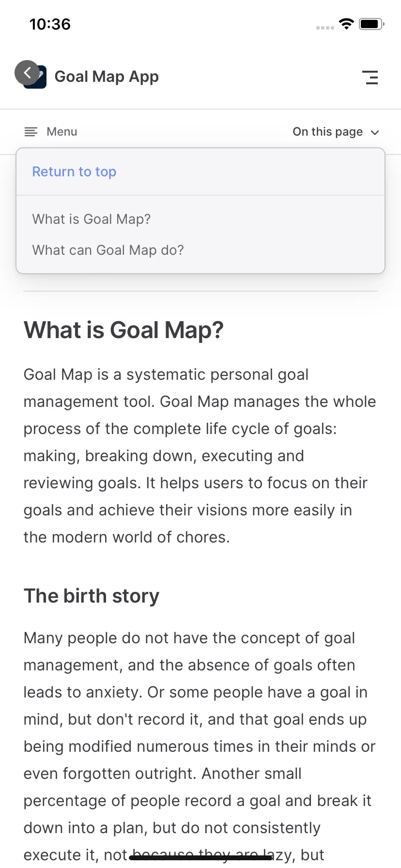Image resolution: width=401 pixels, height=868 pixels.
Task: Tap the back chevron button
Action: (27, 73)
